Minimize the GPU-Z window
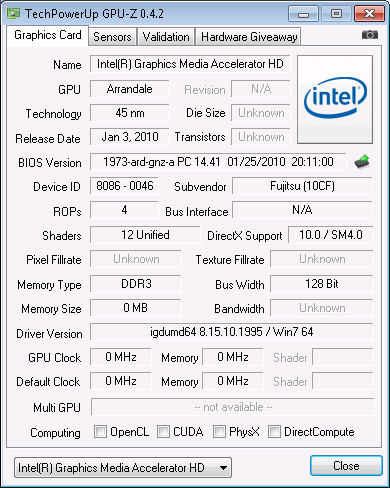Image resolution: width=390 pixels, height=488 pixels. (x=303, y=14)
